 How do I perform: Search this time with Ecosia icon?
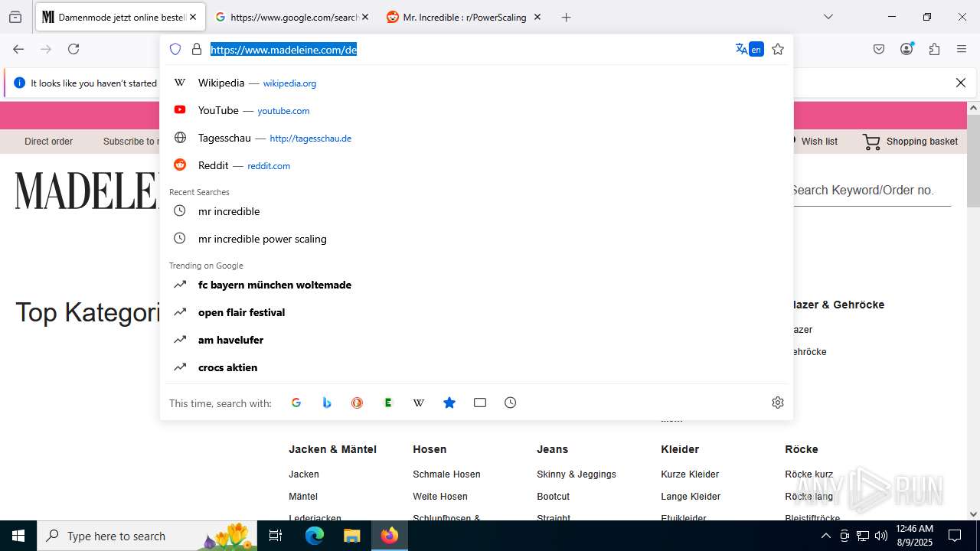coord(388,403)
